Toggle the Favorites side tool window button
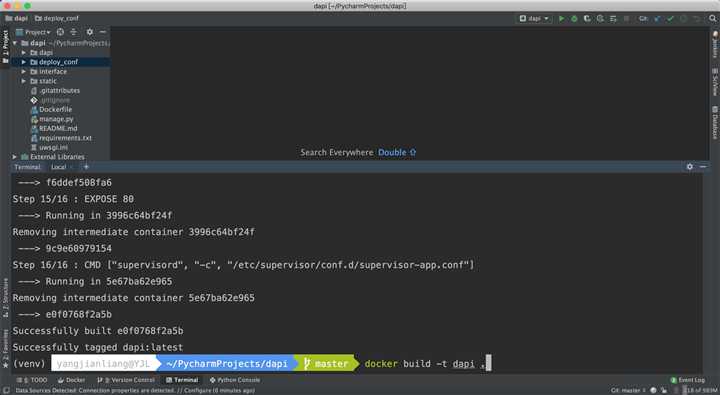720x395 pixels. click(5, 348)
